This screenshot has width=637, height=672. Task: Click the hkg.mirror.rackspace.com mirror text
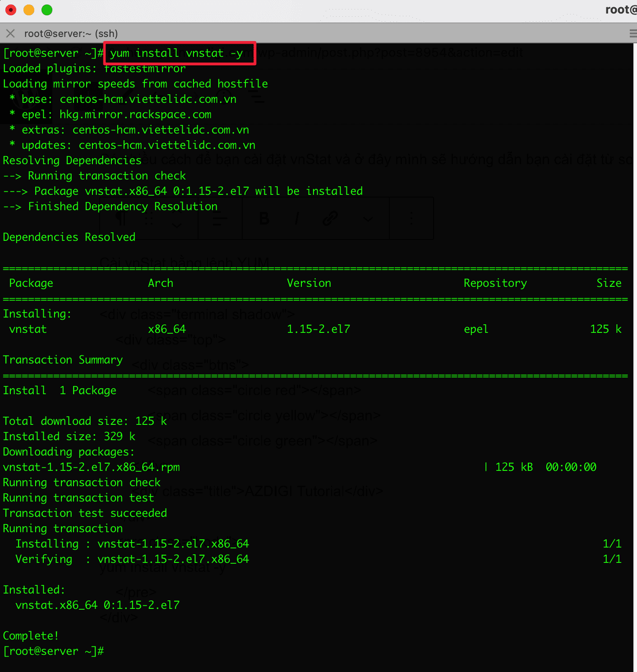click(135, 115)
